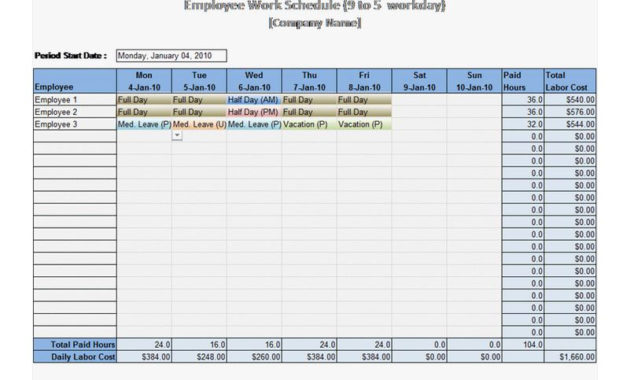Click the Sun 10-Jan-10 column header

pos(475,81)
